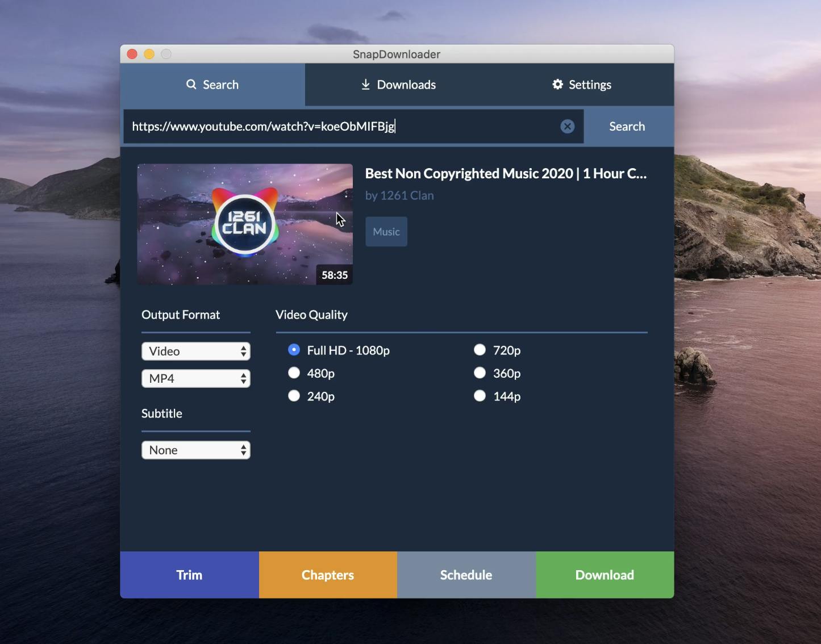Open the Subtitle None dropdown
Screen dimensions: 821x644
pos(196,450)
